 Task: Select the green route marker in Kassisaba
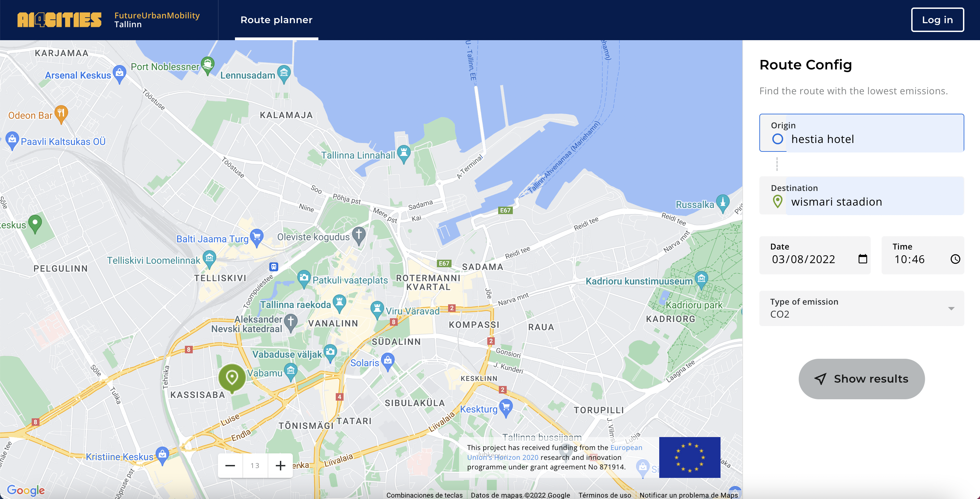[232, 376]
